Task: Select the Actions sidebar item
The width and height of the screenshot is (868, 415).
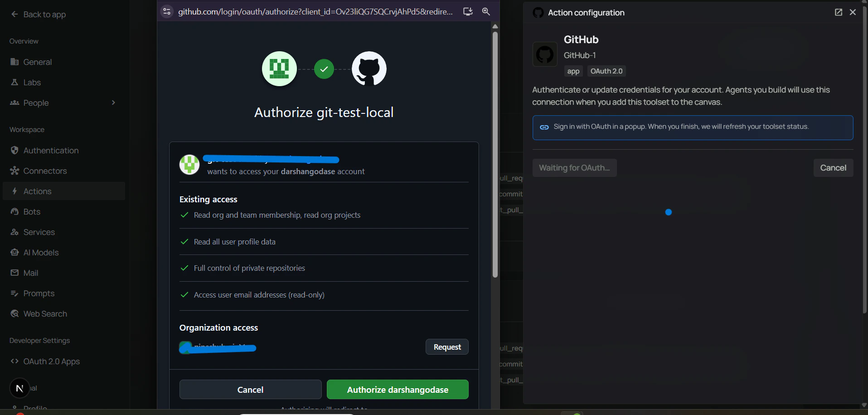Action: tap(64, 191)
